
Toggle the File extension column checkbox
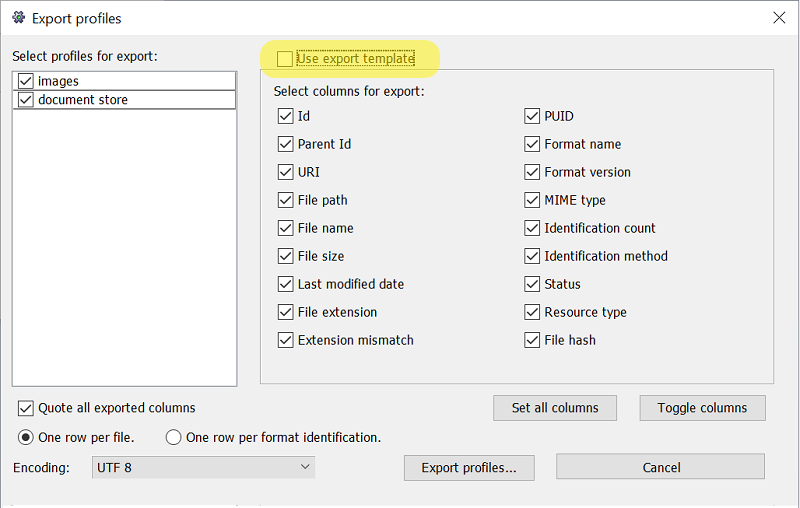click(286, 312)
